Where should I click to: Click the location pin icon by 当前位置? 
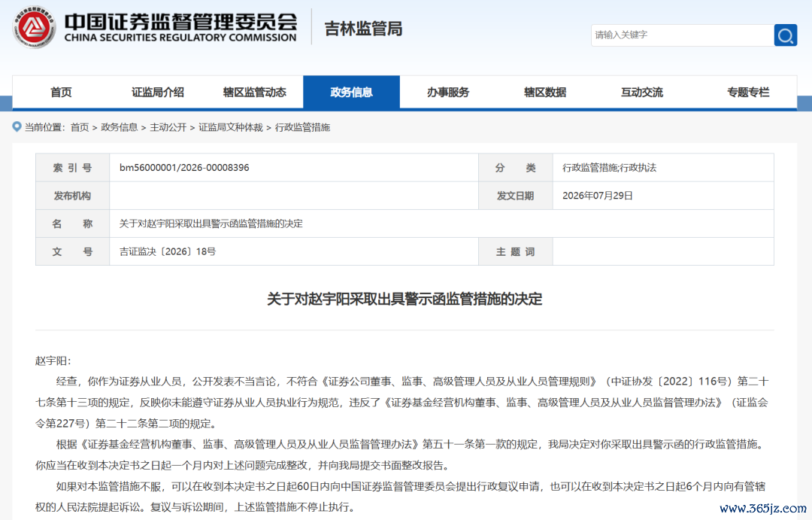pyautogui.click(x=17, y=127)
